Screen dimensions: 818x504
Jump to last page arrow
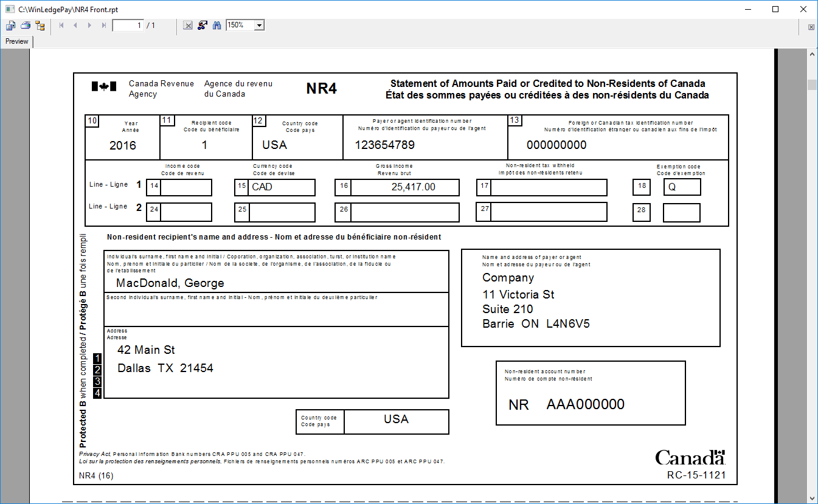104,26
